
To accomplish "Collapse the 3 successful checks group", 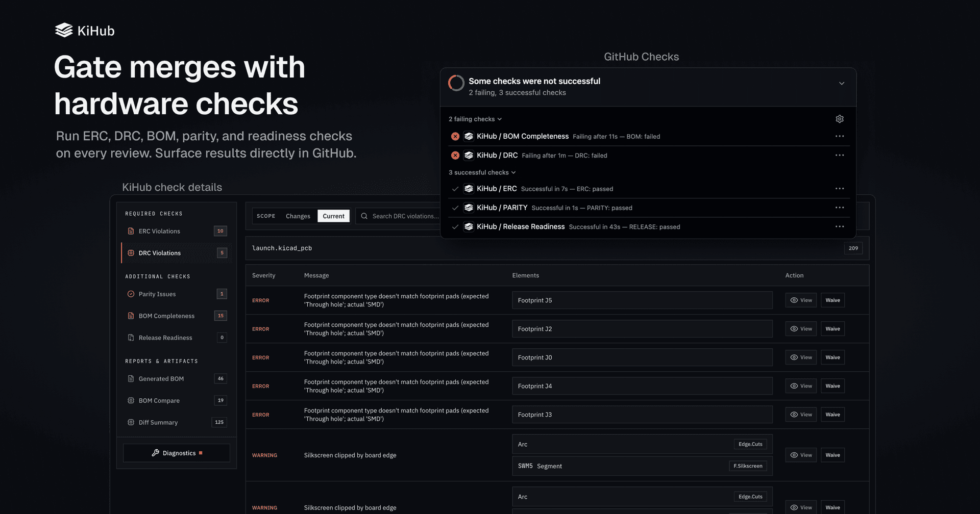I will coord(482,172).
